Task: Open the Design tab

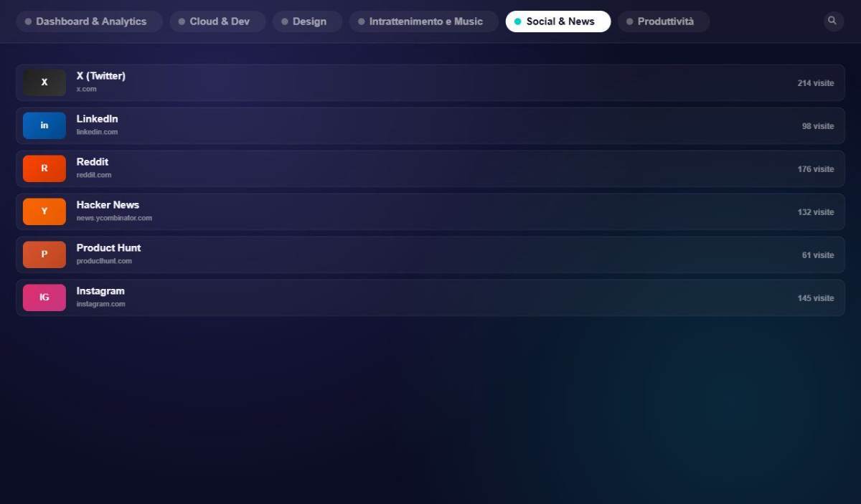Action: pos(307,22)
